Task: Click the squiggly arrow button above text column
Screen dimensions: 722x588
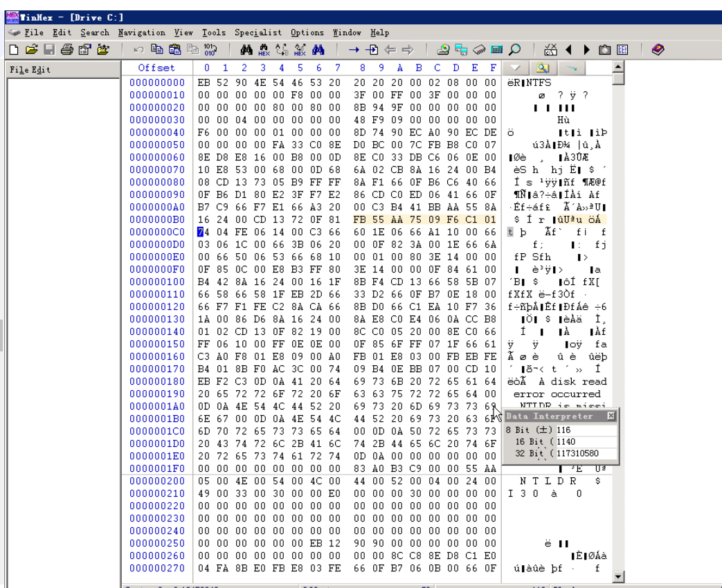Action: point(571,68)
